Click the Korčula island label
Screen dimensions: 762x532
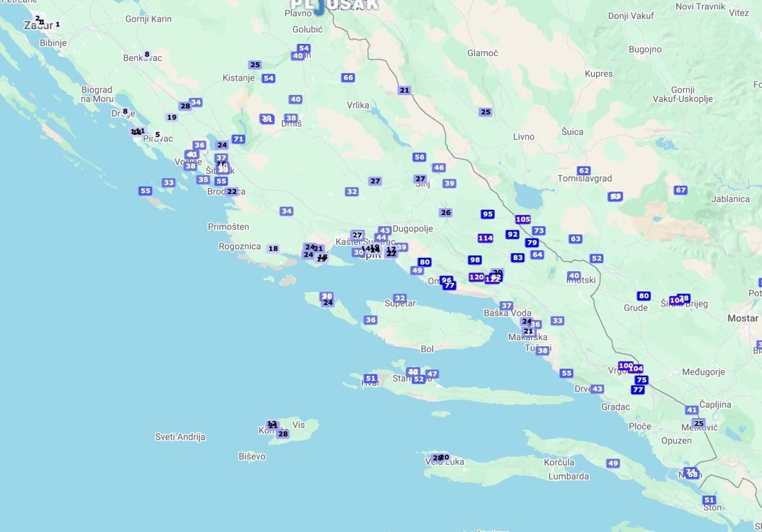click(559, 462)
